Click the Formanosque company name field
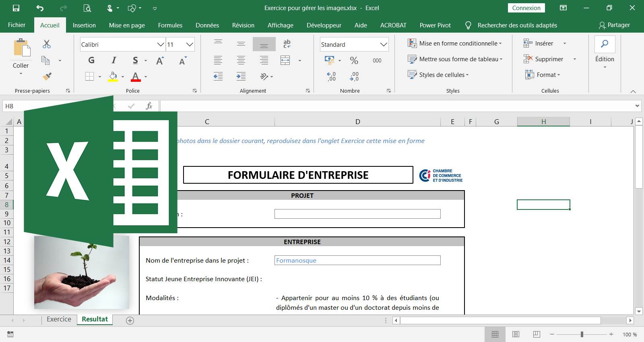This screenshot has height=342, width=644. tap(357, 260)
